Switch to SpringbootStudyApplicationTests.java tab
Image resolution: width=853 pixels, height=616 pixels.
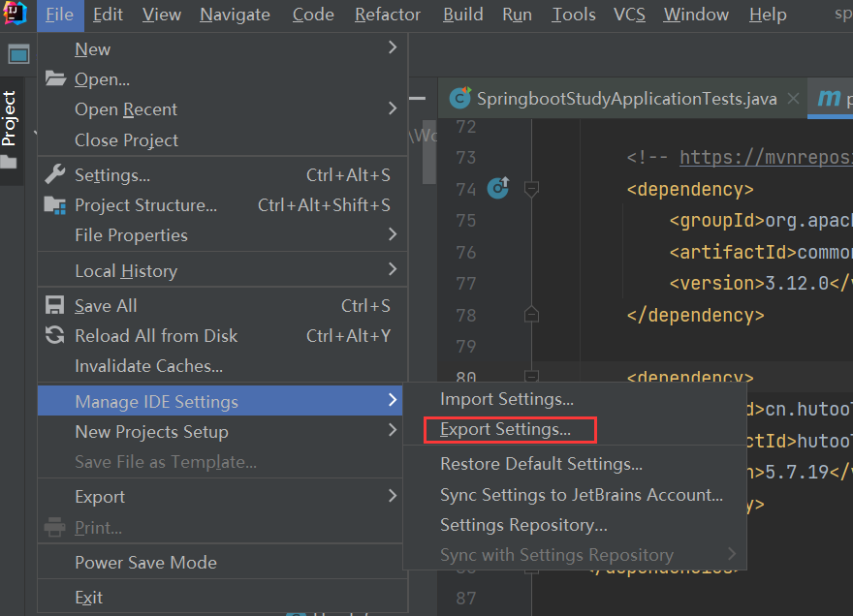pyautogui.click(x=626, y=99)
